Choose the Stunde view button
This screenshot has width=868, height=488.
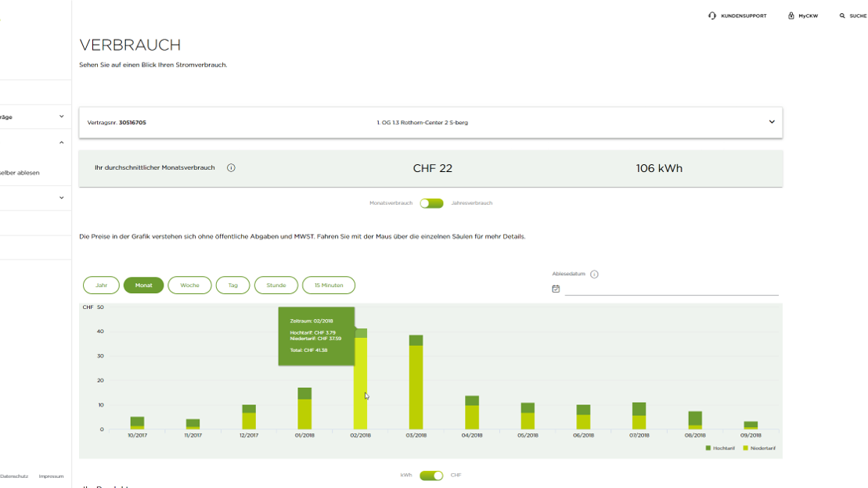(x=276, y=285)
